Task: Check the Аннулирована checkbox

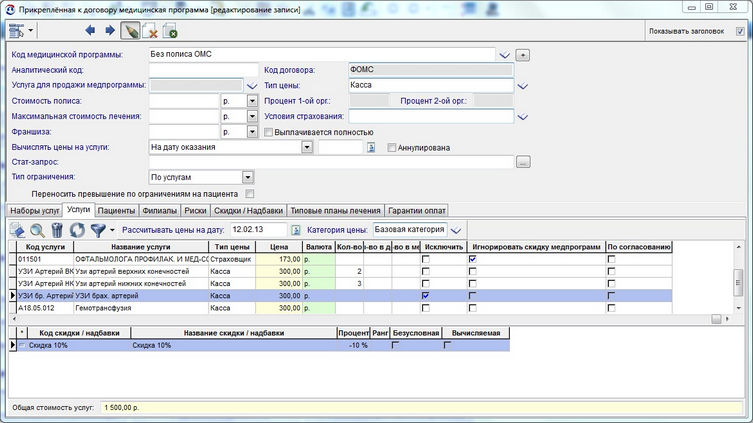Action: coord(391,147)
